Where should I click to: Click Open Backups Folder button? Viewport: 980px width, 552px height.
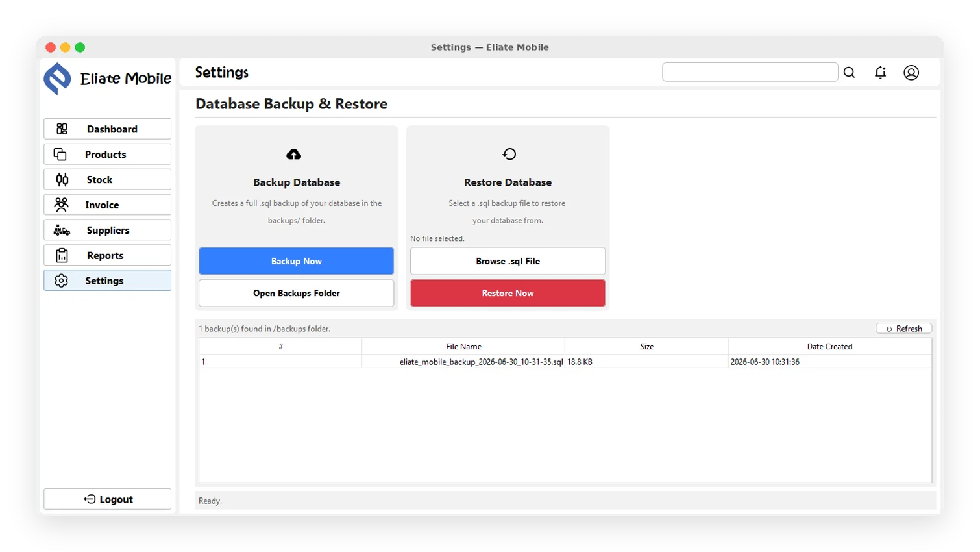297,293
